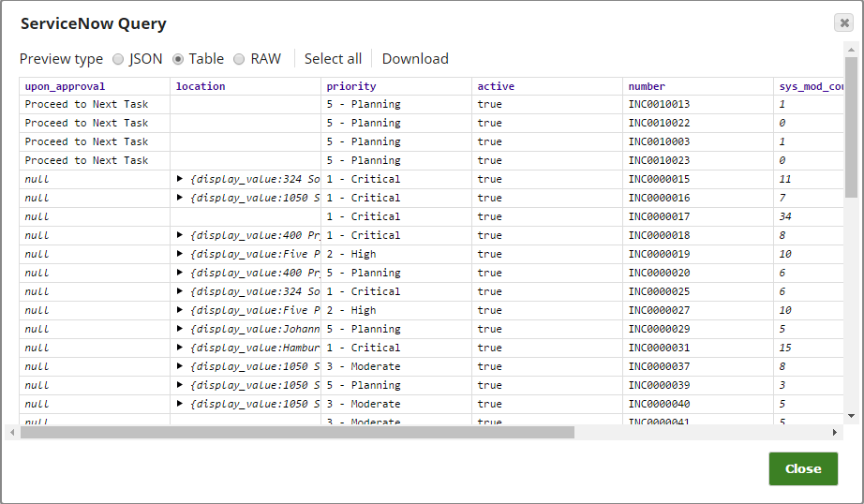Click 'Proceed to Next Task' for INC0010023
This screenshot has width=864, height=504.
86,160
